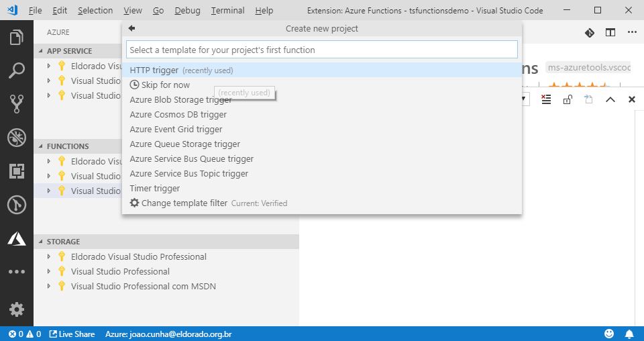The image size is (644, 341).
Task: Click the AZURE sidebar title
Action: 58,32
